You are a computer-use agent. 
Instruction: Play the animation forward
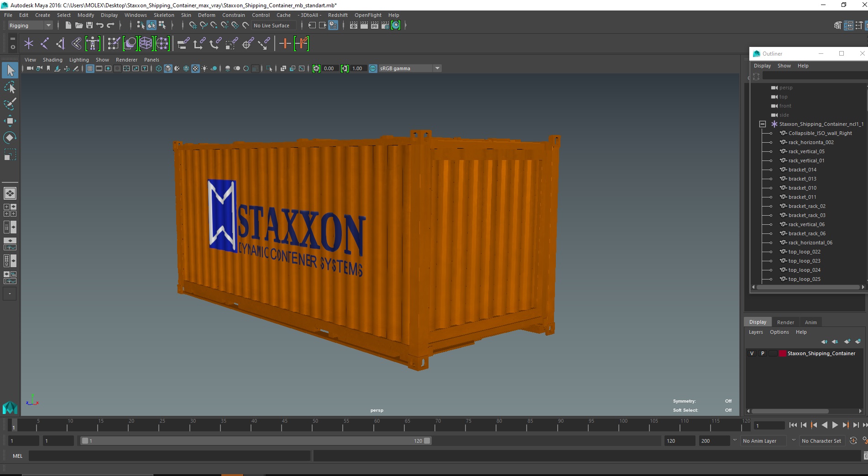pos(835,425)
